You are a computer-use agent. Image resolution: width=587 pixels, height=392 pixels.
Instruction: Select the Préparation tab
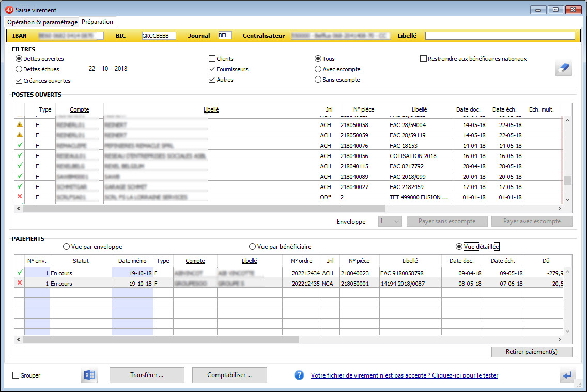(x=97, y=22)
